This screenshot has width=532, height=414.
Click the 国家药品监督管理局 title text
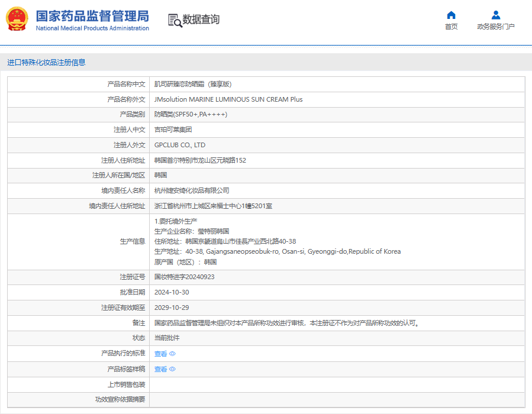pyautogui.click(x=92, y=16)
